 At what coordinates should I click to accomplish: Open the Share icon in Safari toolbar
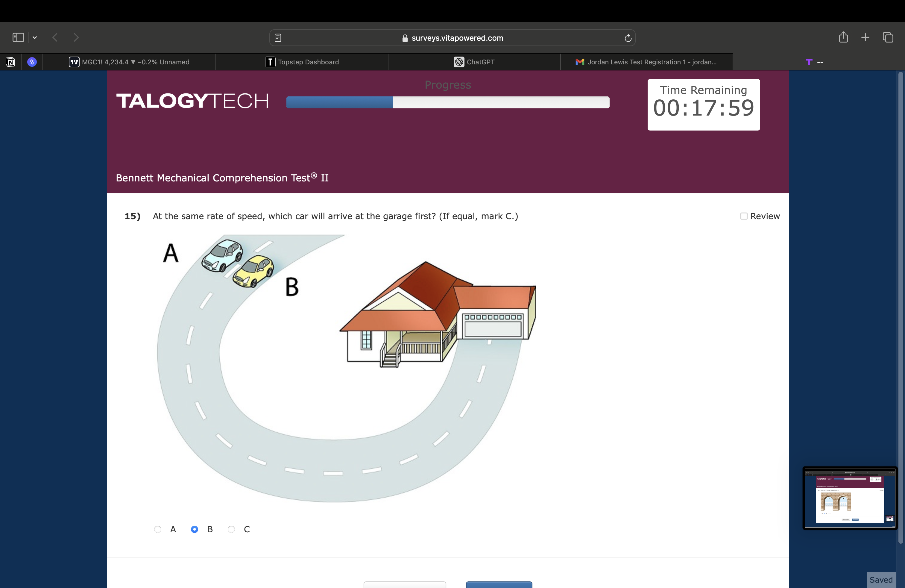click(843, 37)
